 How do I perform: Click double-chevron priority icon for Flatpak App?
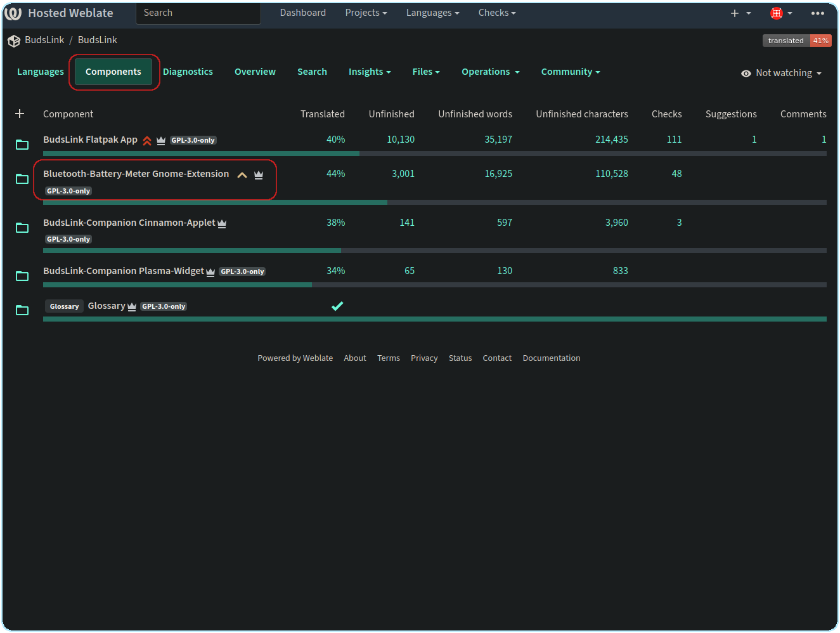[x=147, y=140]
